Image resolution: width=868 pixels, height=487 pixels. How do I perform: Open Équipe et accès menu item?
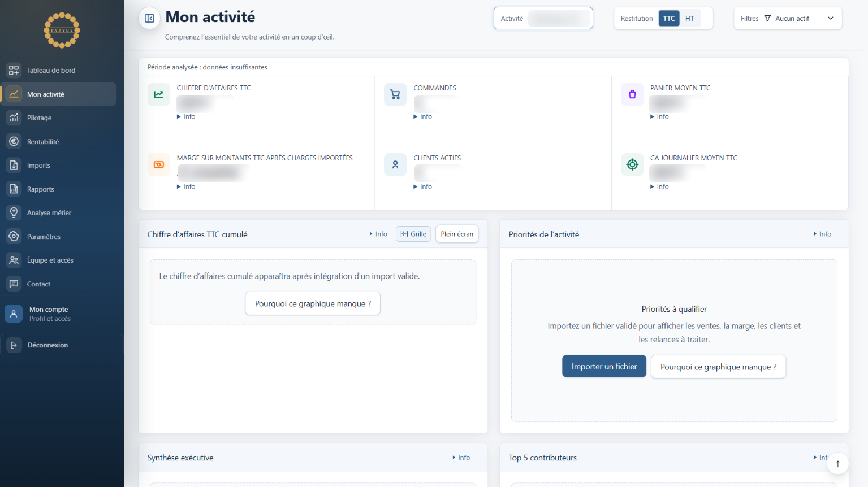[59, 260]
